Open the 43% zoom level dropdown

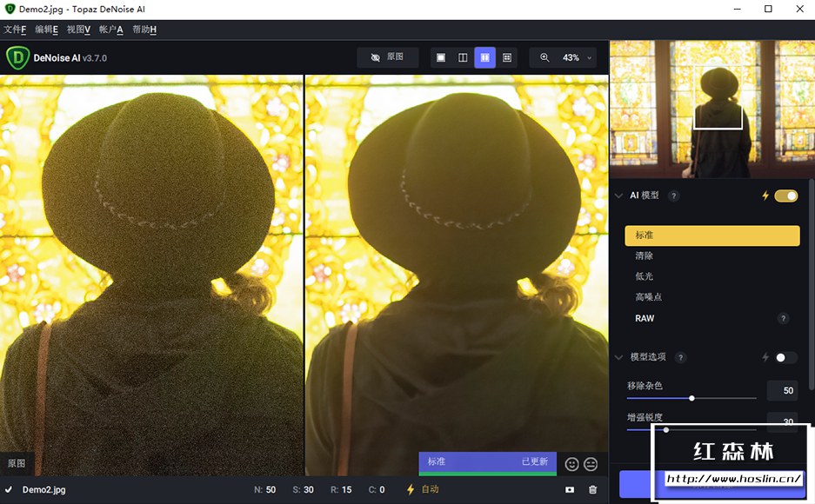577,57
